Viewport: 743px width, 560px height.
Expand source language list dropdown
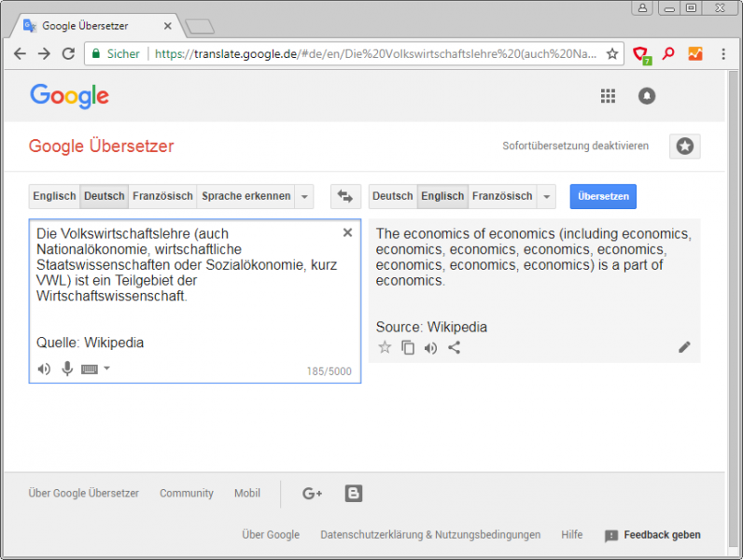304,196
